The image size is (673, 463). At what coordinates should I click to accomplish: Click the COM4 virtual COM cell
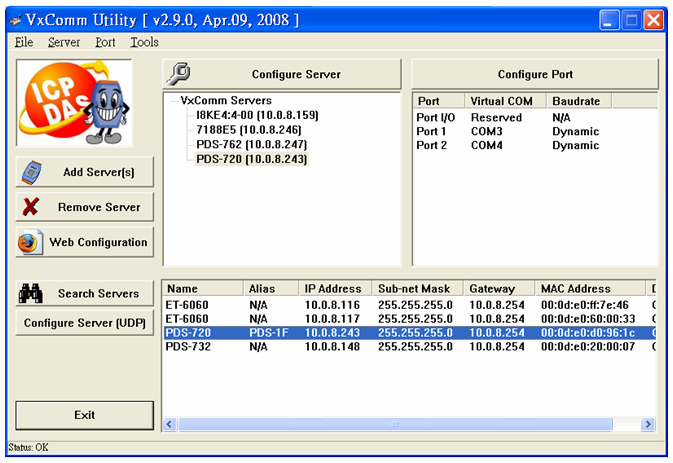(x=486, y=145)
